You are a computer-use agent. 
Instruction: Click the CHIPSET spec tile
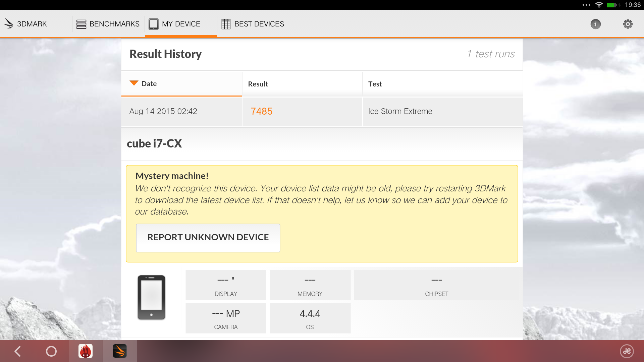[x=437, y=285]
